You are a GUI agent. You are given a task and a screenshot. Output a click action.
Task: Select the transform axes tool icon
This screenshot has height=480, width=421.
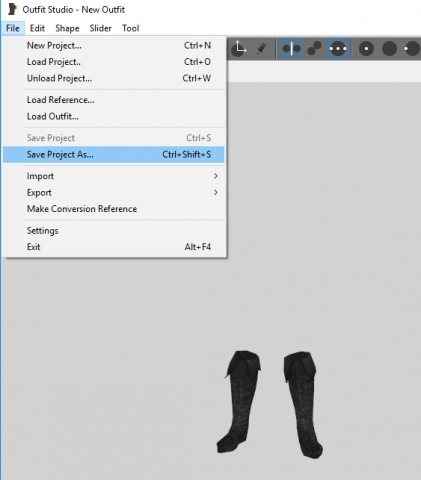[239, 49]
